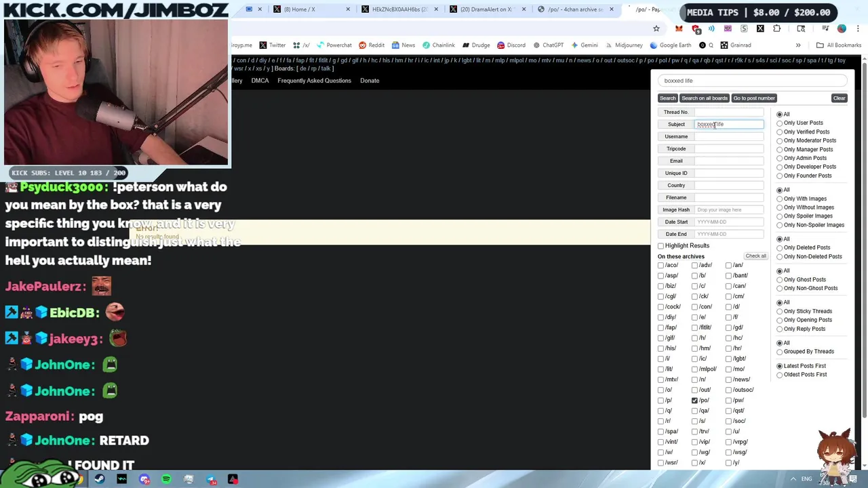
Task: Open Spotify from the taskbar
Action: (x=166, y=479)
